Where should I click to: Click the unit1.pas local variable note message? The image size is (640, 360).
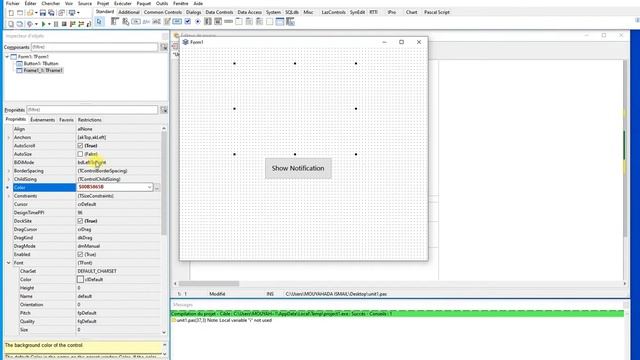224,320
